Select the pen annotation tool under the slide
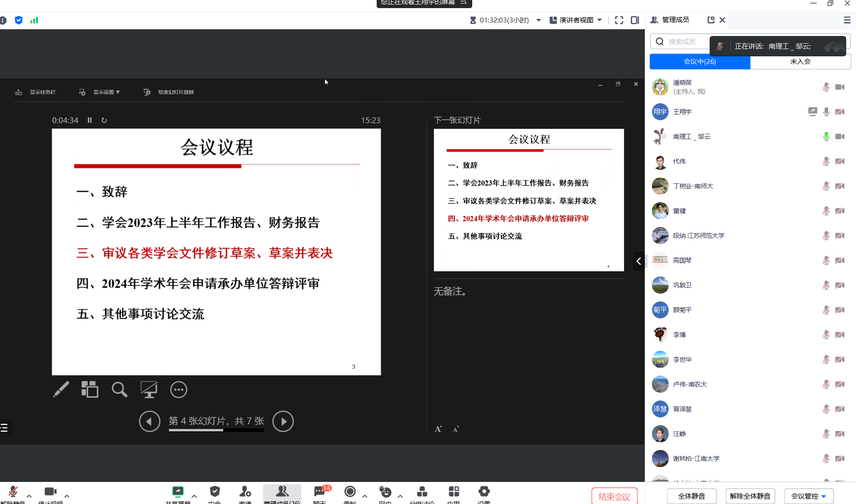 point(61,390)
